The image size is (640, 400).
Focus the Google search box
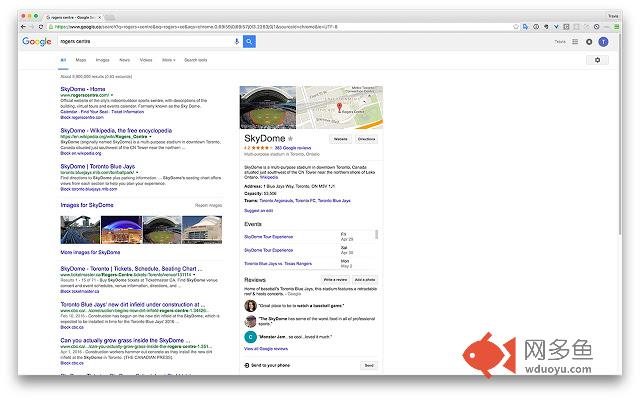click(145, 41)
